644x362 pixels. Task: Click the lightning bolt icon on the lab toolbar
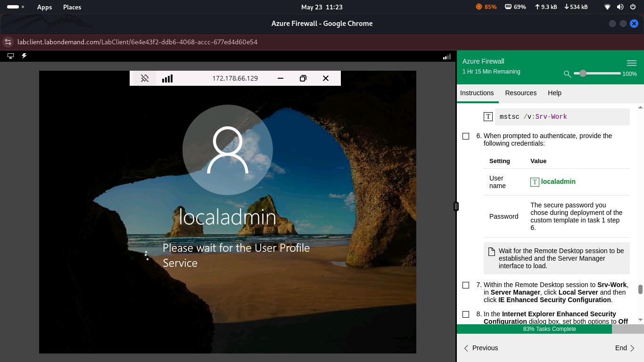coord(24,56)
